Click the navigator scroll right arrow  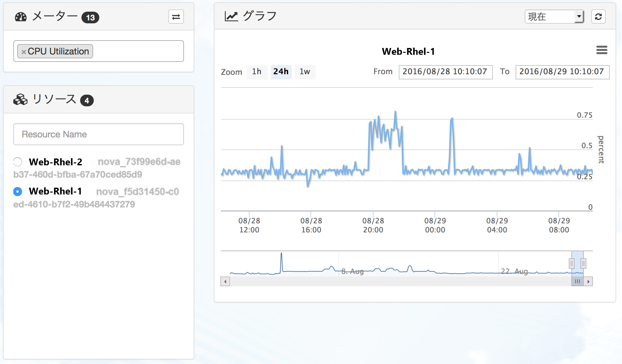[588, 281]
